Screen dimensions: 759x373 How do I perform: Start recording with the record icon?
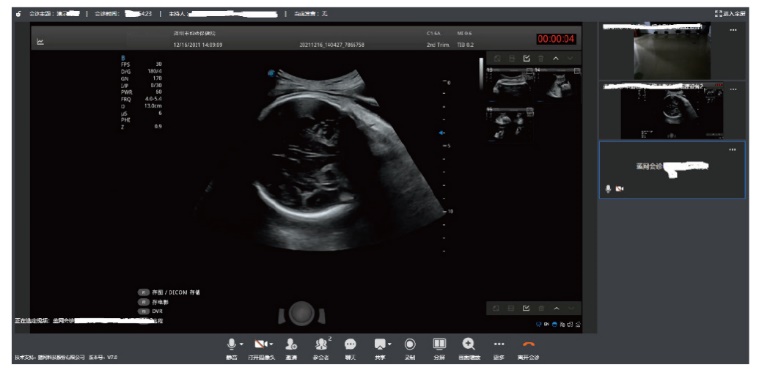click(x=410, y=344)
